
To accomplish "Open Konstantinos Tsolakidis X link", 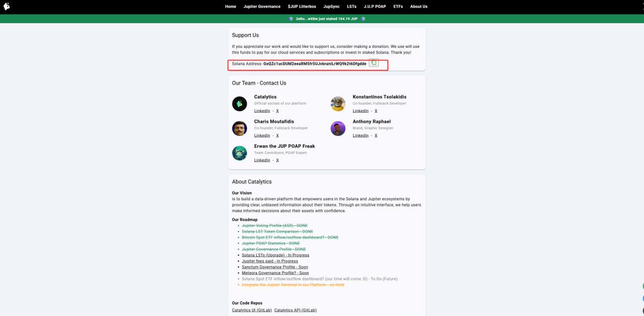I will (376, 111).
